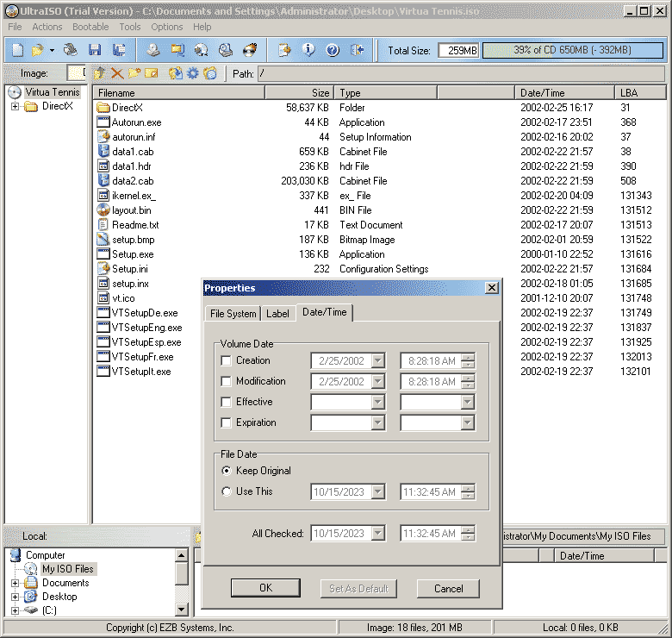Select the Computer node in local tree

[x=45, y=555]
